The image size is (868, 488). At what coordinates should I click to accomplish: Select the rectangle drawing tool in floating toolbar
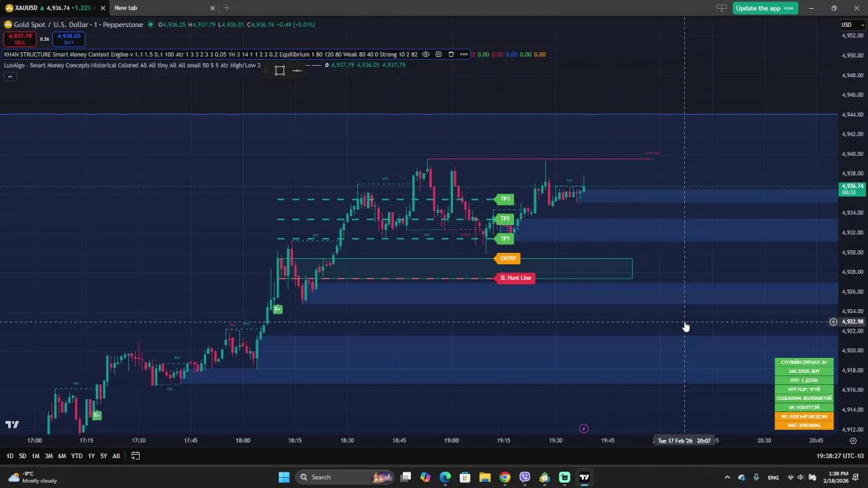pos(279,70)
